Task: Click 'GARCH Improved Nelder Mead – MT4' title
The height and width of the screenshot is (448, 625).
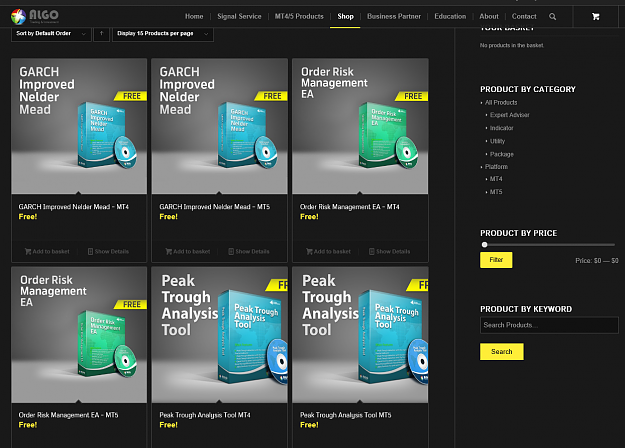Action: 74,207
